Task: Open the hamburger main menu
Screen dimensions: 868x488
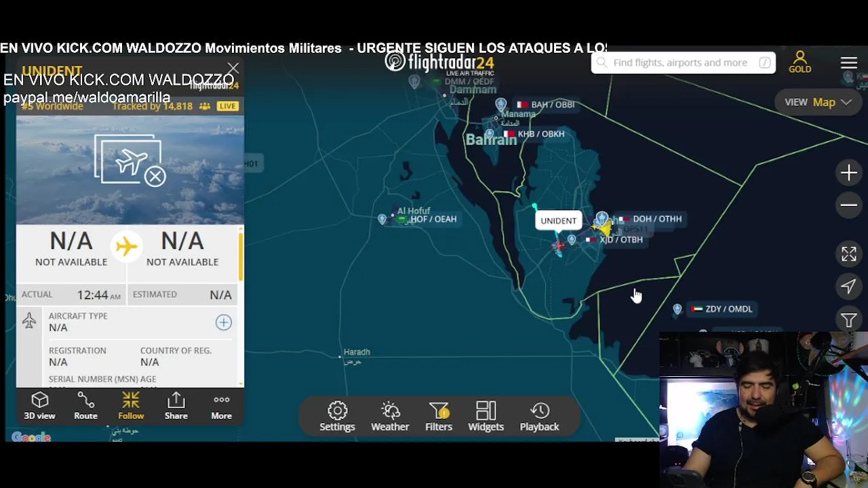Action: [848, 63]
